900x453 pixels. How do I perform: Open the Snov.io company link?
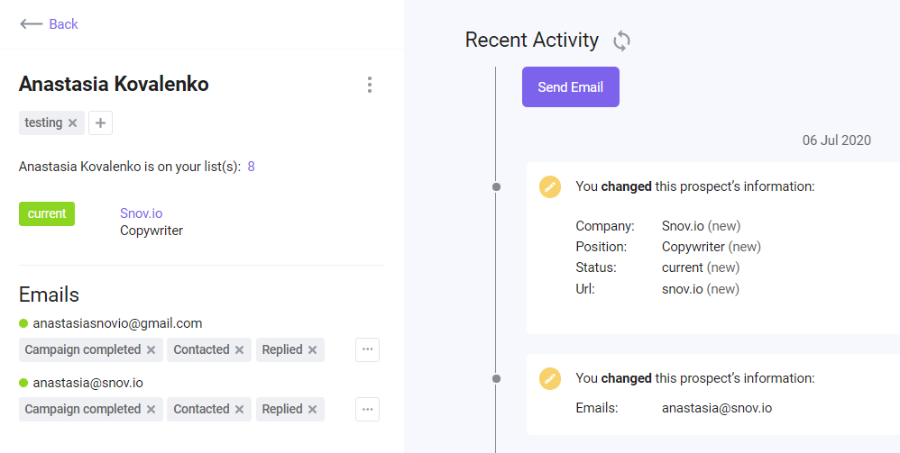coord(141,213)
